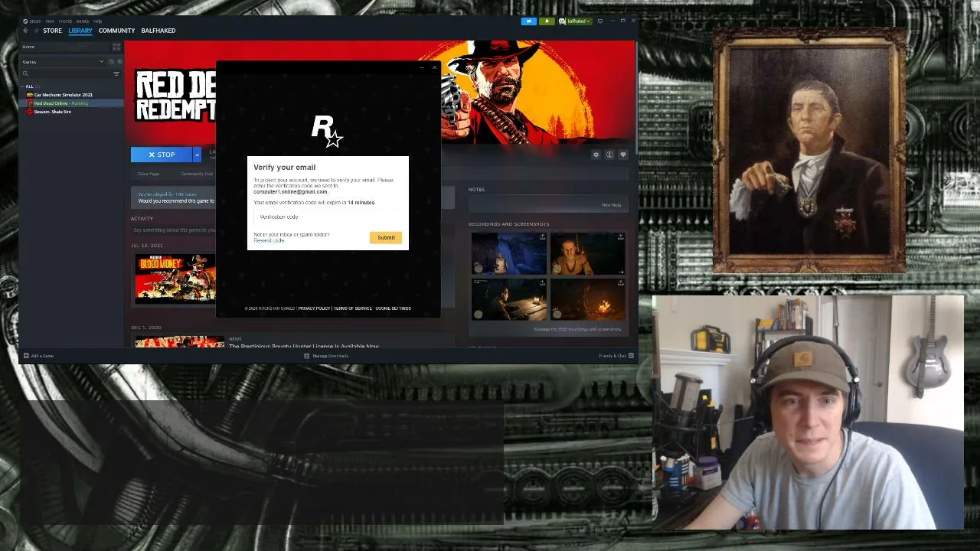The height and width of the screenshot is (551, 980).
Task: Collapse the ALL games category
Action: 22,86
